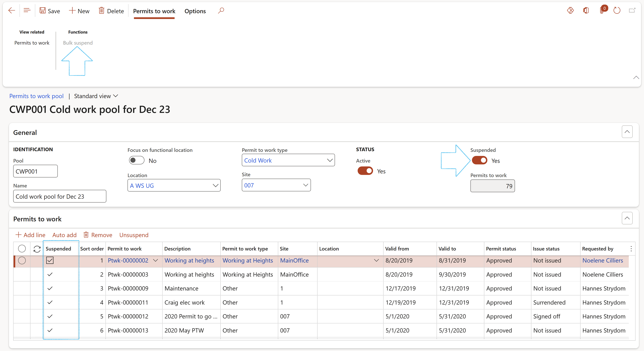644x351 pixels.
Task: Click the Search magnifier icon
Action: point(220,11)
